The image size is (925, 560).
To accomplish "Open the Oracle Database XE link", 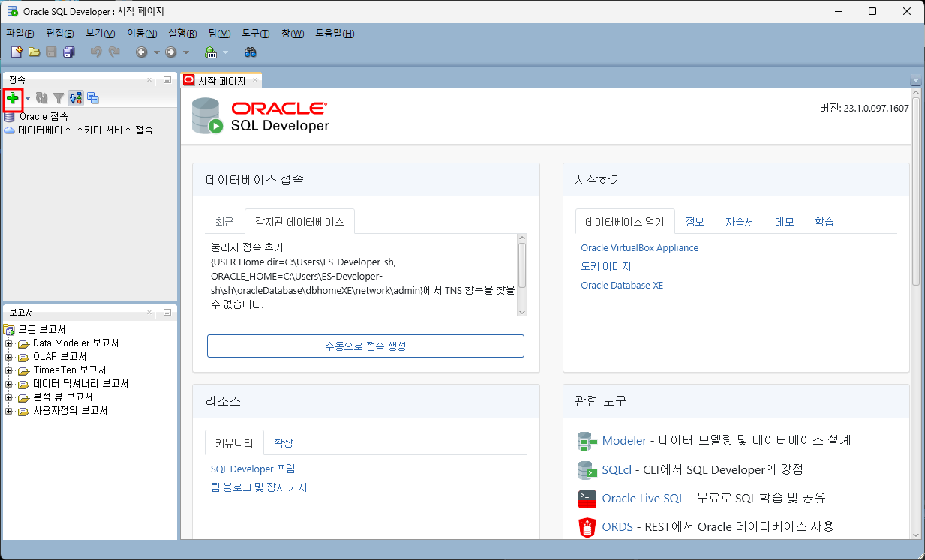I will (x=622, y=285).
